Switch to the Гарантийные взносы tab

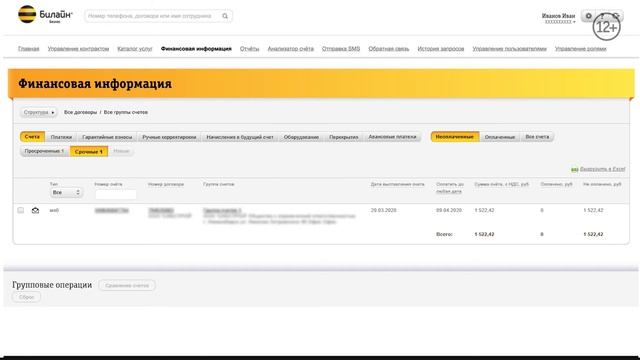tap(107, 137)
